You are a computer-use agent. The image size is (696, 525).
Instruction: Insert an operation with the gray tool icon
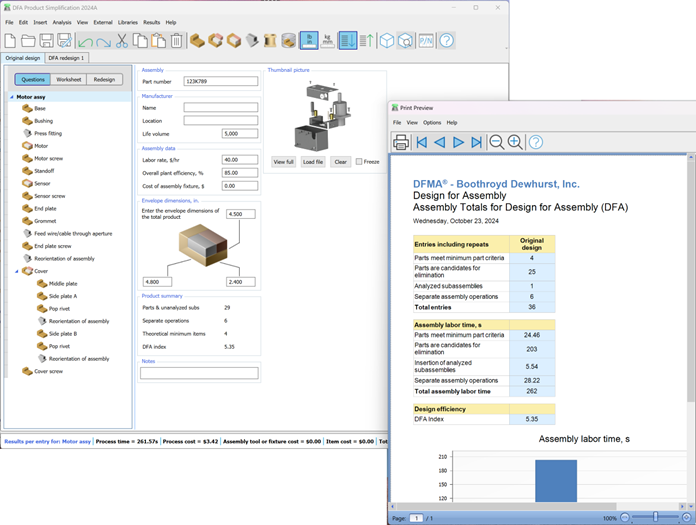pyautogui.click(x=252, y=41)
